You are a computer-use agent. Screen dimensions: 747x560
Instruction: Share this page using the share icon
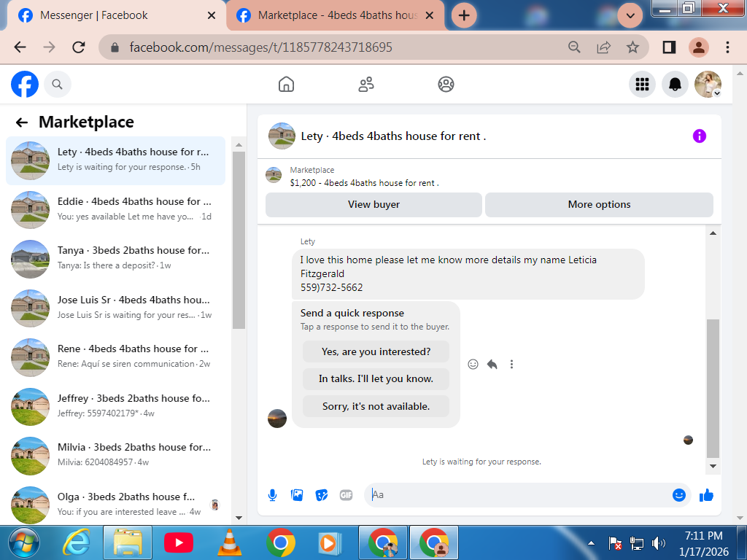pyautogui.click(x=603, y=47)
